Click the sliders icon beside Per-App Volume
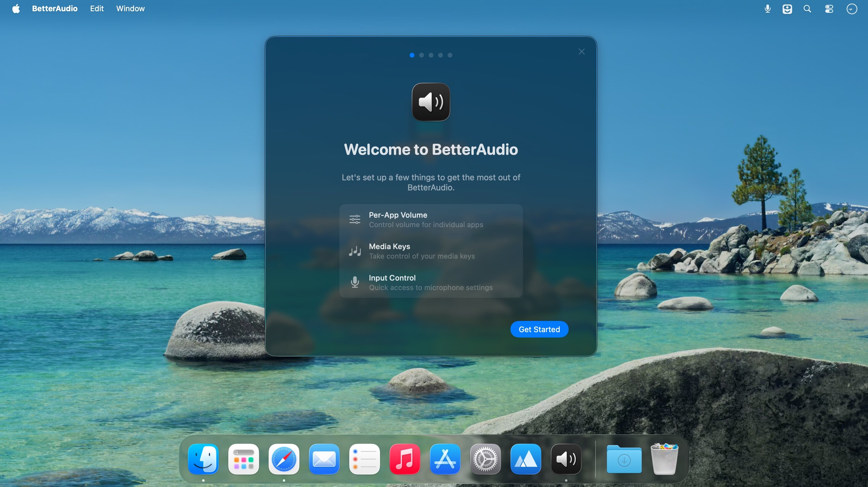 click(x=355, y=219)
